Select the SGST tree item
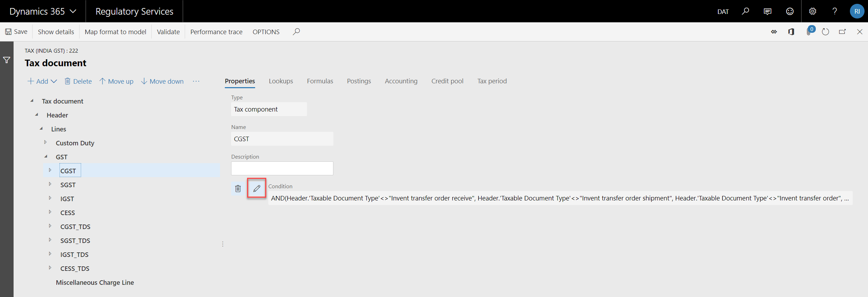 pyautogui.click(x=68, y=185)
